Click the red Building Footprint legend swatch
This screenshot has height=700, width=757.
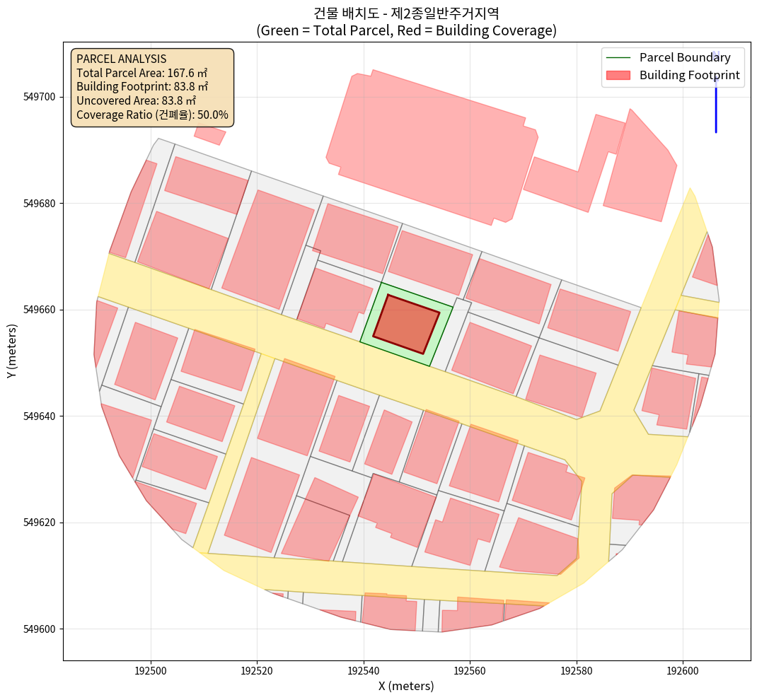click(619, 75)
